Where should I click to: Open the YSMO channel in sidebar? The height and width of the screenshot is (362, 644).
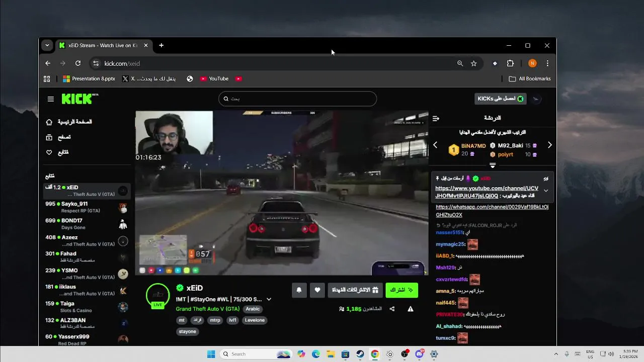[87, 274]
